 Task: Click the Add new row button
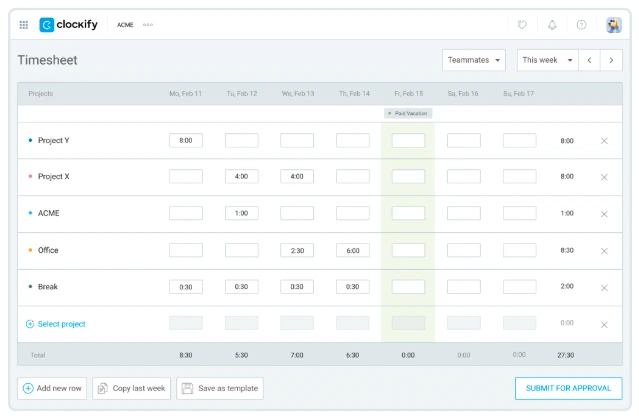click(x=52, y=388)
